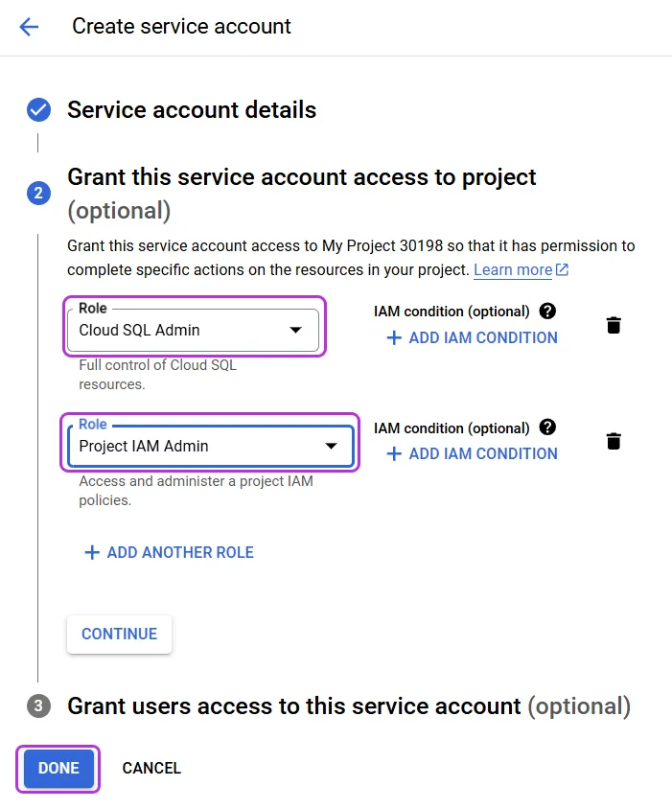Expand the Service account details step

coord(192,110)
